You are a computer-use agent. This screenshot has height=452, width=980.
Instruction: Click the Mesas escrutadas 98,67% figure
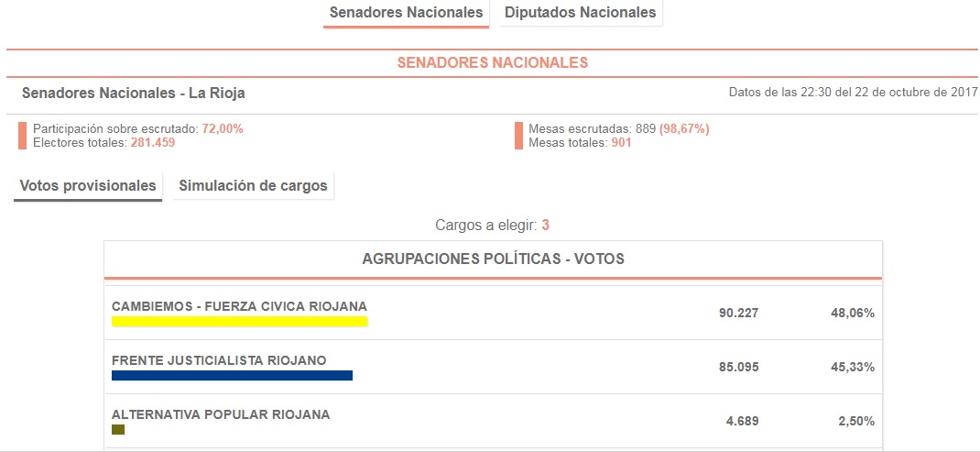click(684, 129)
